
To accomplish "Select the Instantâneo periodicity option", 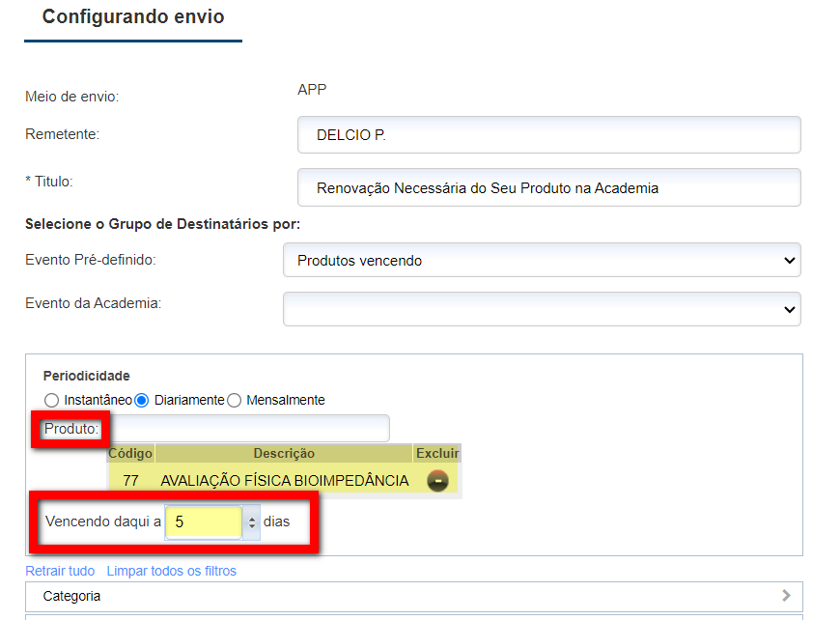I will coord(49,400).
